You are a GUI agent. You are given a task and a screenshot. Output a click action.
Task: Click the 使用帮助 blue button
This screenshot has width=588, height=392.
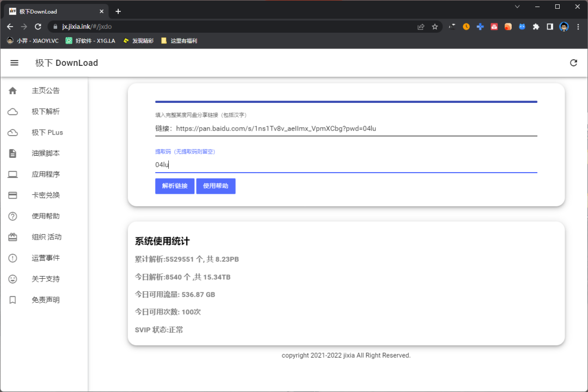[x=216, y=186]
